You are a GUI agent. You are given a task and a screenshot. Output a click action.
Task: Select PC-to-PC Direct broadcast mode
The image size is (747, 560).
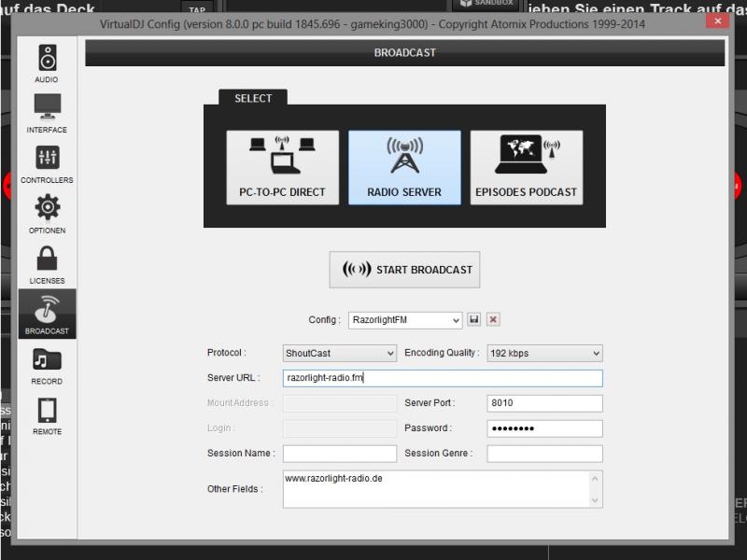[282, 167]
